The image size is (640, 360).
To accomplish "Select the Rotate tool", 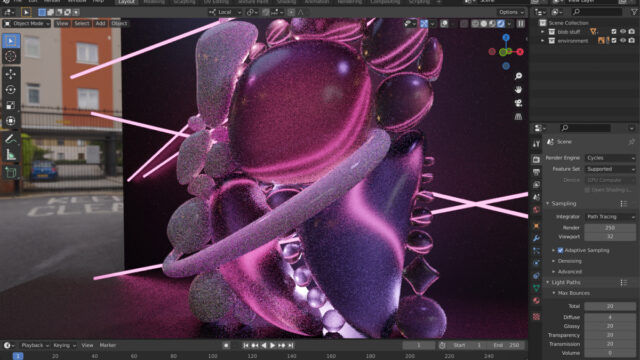I will (11, 89).
